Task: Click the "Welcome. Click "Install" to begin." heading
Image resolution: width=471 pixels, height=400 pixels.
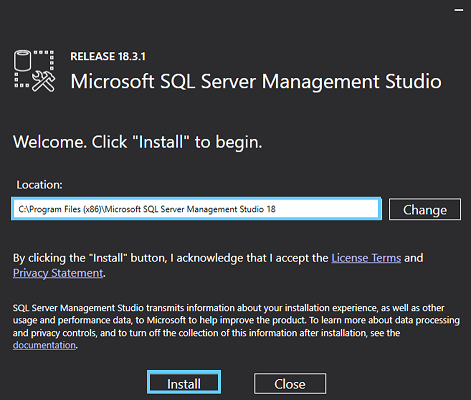Action: (x=137, y=142)
